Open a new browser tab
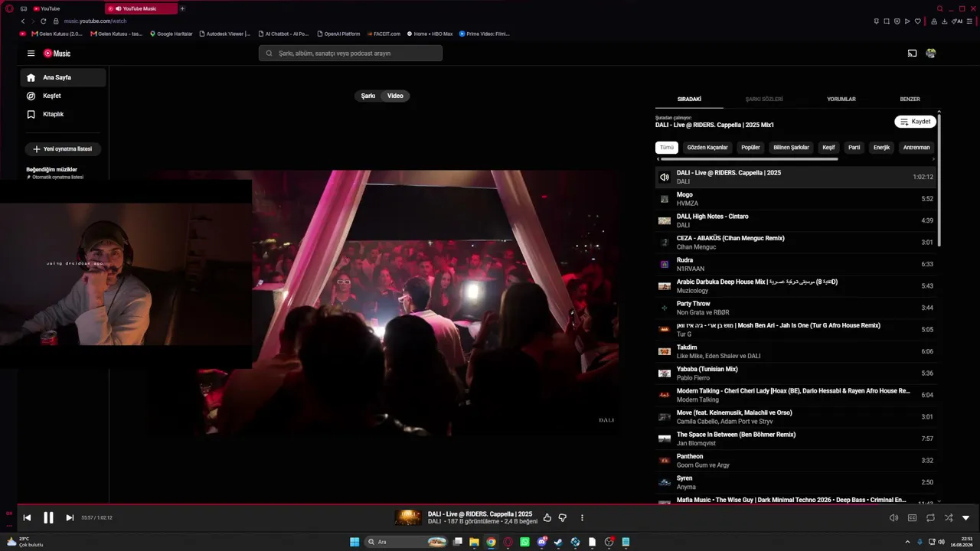 [x=182, y=8]
